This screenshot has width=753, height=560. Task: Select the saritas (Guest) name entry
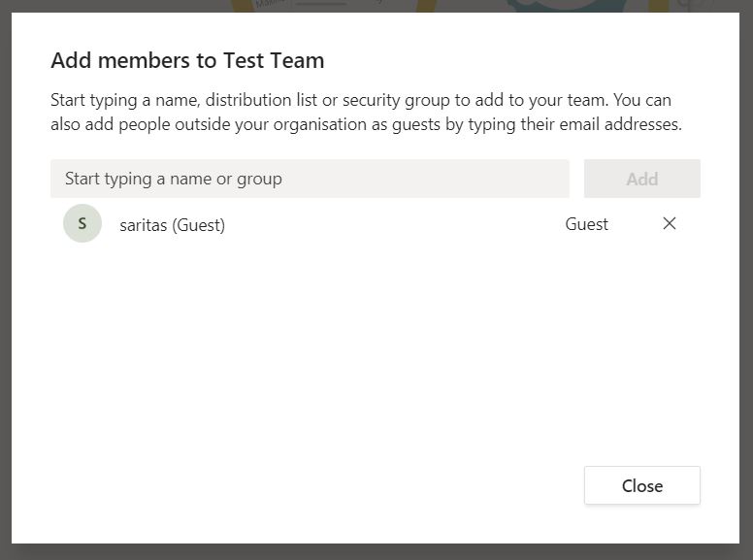click(172, 225)
